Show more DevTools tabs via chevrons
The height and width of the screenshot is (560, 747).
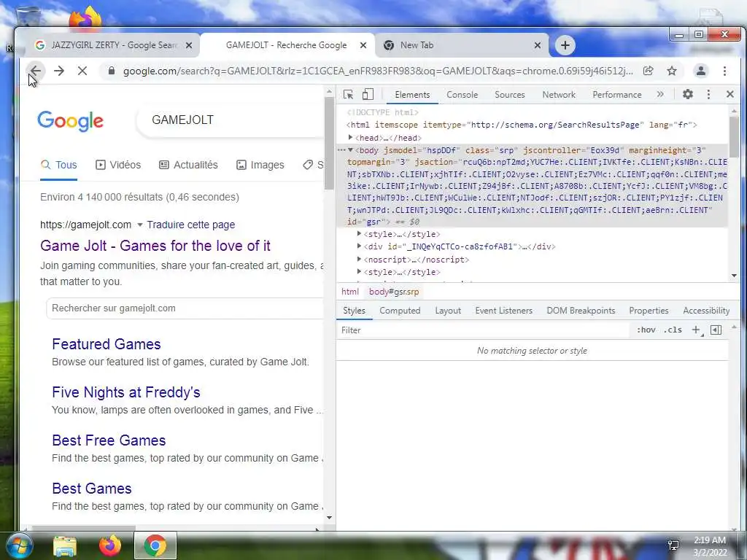(660, 94)
